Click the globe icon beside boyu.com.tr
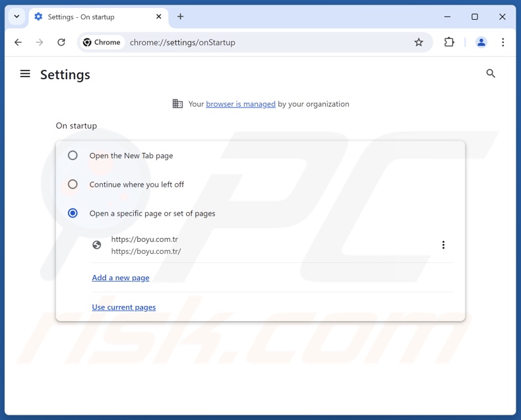The image size is (521, 420). (x=97, y=245)
